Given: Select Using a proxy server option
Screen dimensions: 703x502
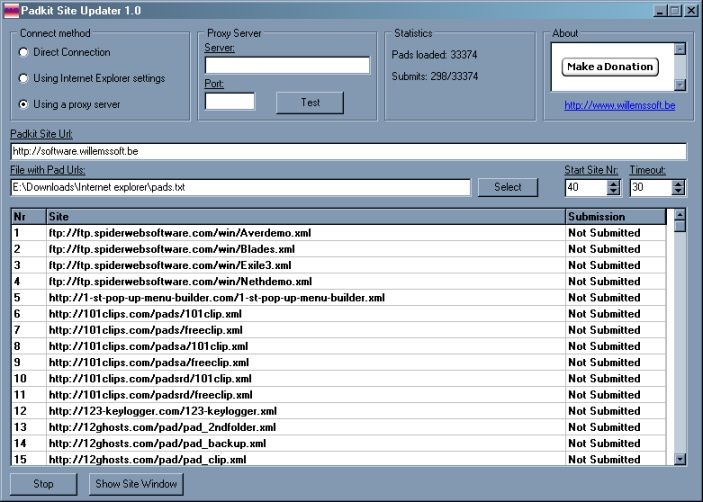Looking at the screenshot, I should 24,104.
